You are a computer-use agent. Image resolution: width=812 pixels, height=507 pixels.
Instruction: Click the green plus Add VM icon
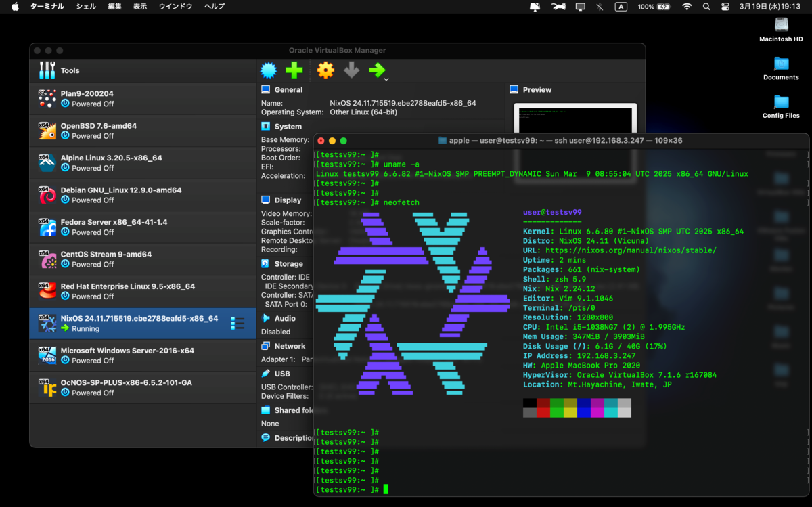click(294, 70)
